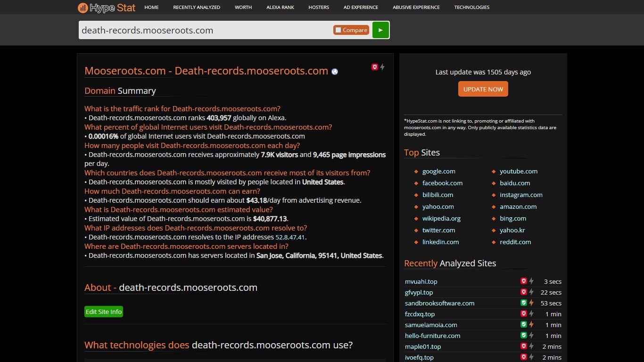Open the ABUSIVE EXPERIENCE menu item

pyautogui.click(x=416, y=7)
